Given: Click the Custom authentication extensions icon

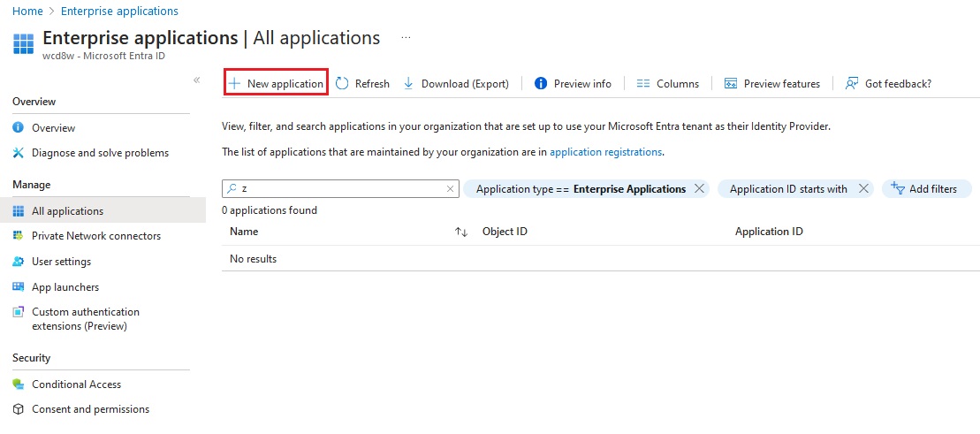Looking at the screenshot, I should [x=19, y=311].
